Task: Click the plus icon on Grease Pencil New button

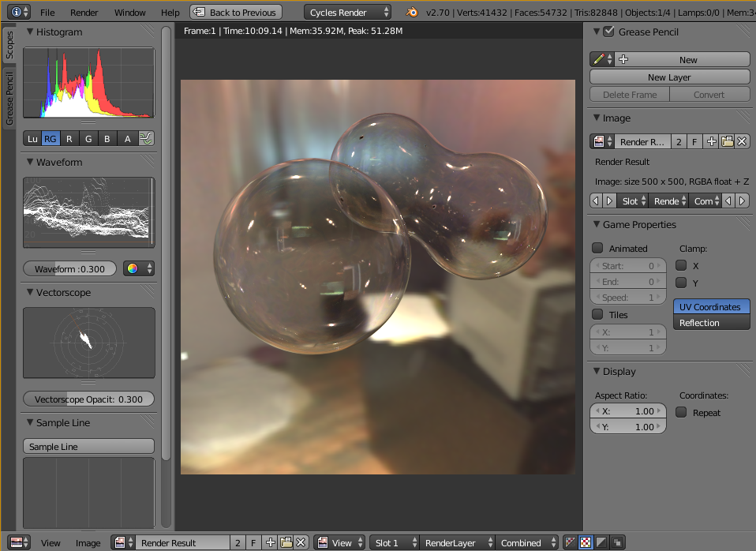Action: [x=623, y=59]
